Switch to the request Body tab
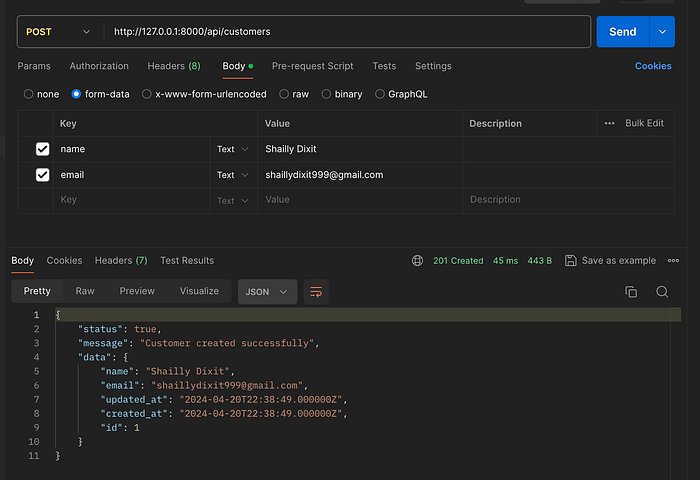The image size is (700, 480). coord(238,66)
